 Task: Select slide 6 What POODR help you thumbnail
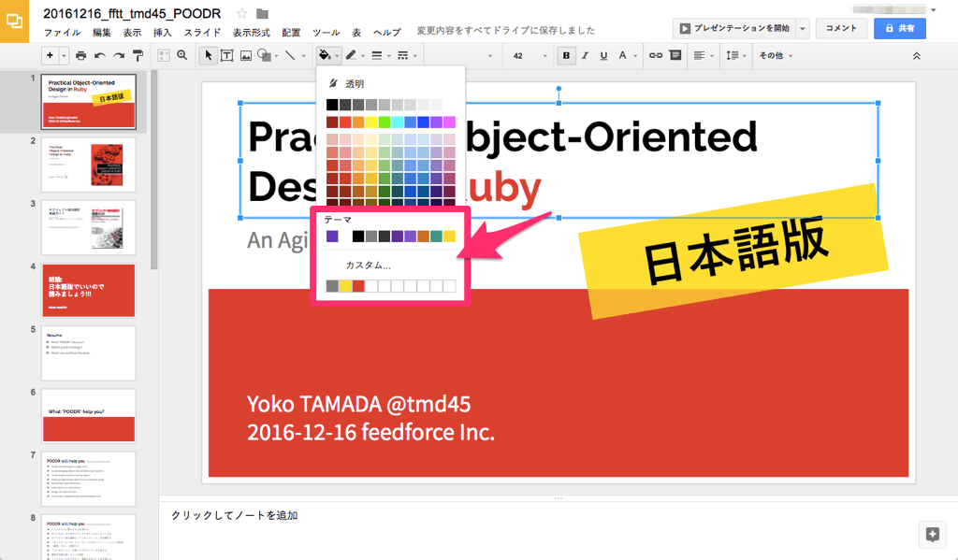(x=89, y=416)
